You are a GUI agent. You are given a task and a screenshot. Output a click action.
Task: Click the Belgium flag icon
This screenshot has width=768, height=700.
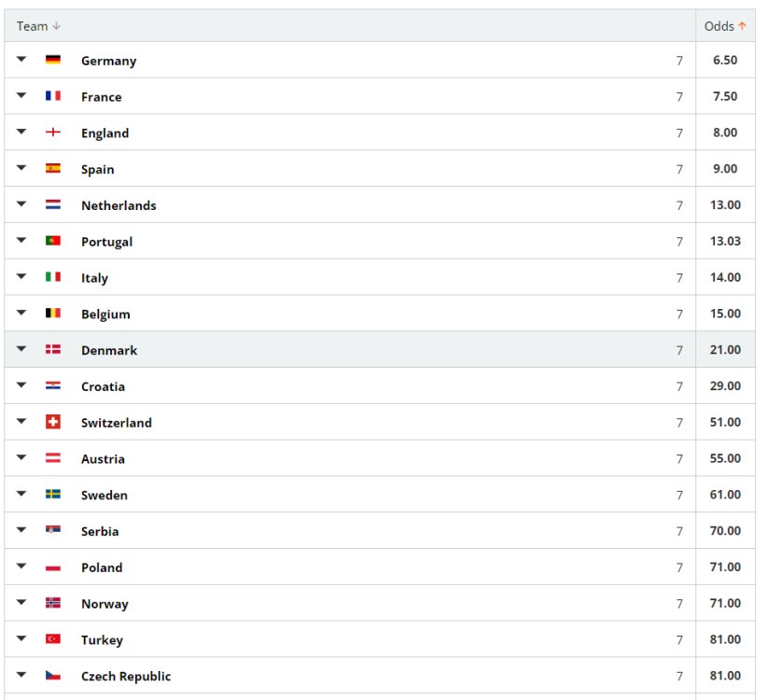(53, 315)
